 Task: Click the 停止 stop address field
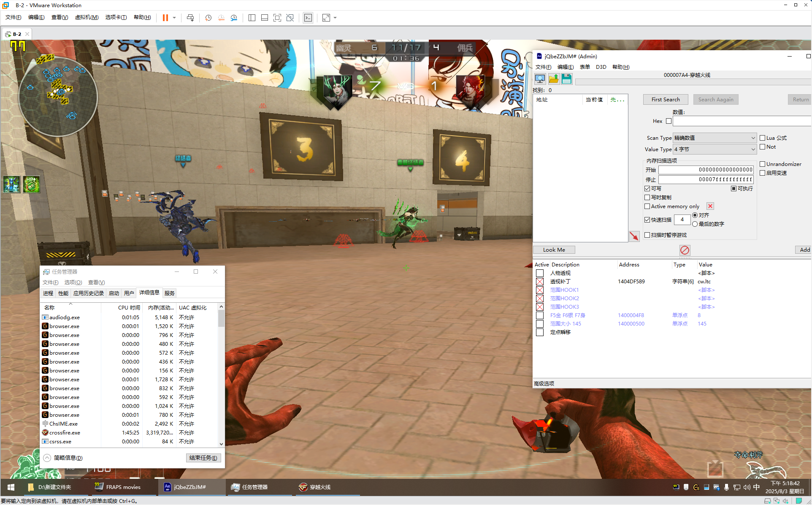pyautogui.click(x=706, y=179)
